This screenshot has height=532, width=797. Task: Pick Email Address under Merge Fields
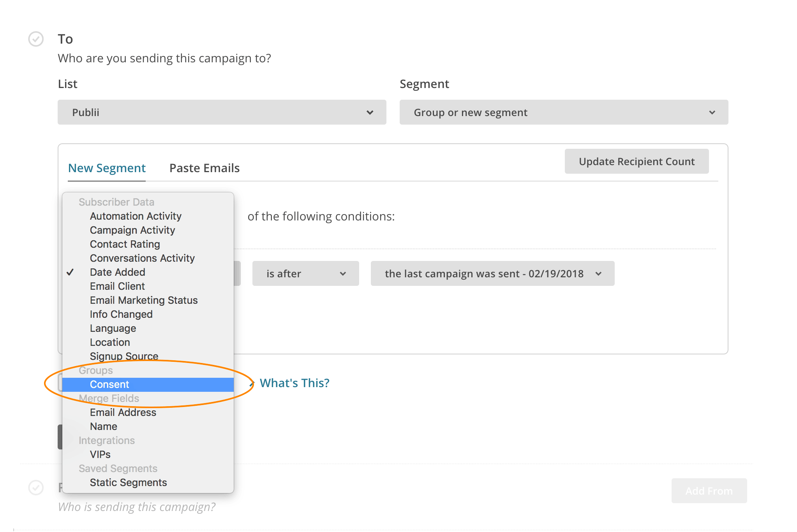[x=123, y=412]
